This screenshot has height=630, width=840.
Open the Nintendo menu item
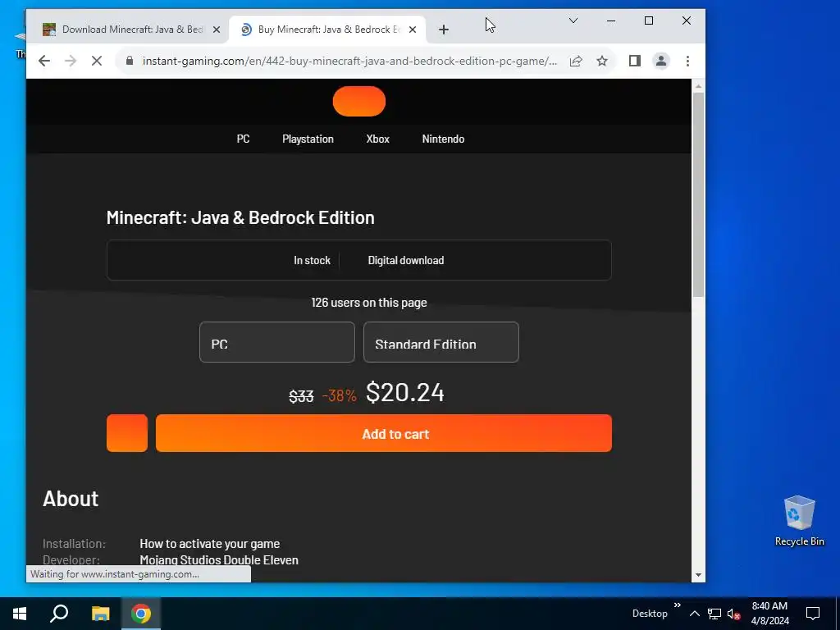(x=443, y=139)
